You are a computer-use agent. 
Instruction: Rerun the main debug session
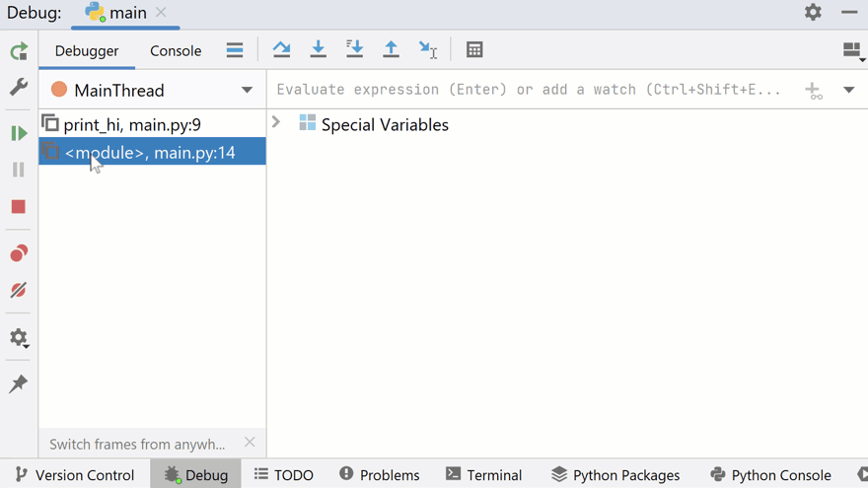[x=19, y=51]
